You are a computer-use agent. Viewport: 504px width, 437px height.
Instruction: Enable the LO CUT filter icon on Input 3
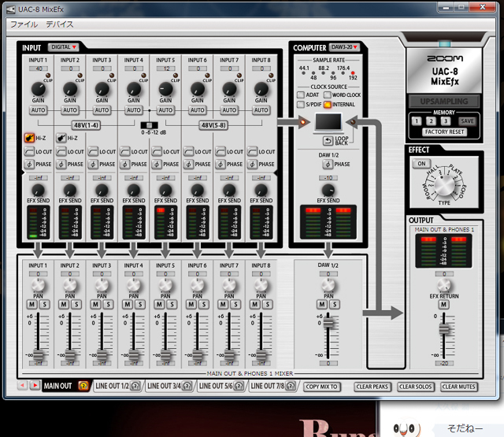tap(93, 151)
